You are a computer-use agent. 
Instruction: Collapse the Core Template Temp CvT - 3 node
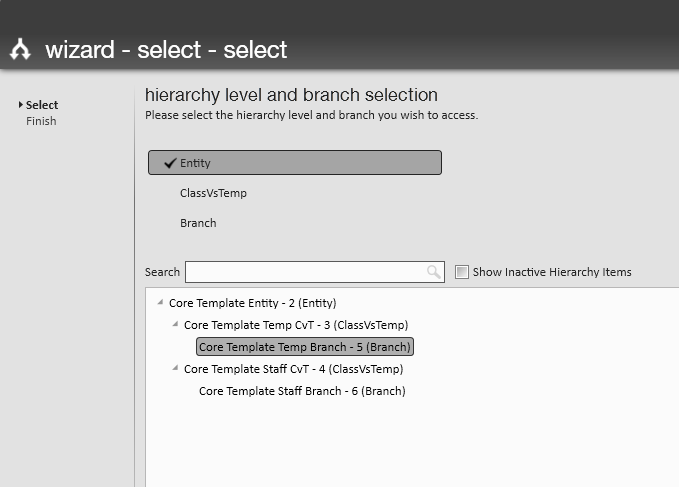[175, 324]
